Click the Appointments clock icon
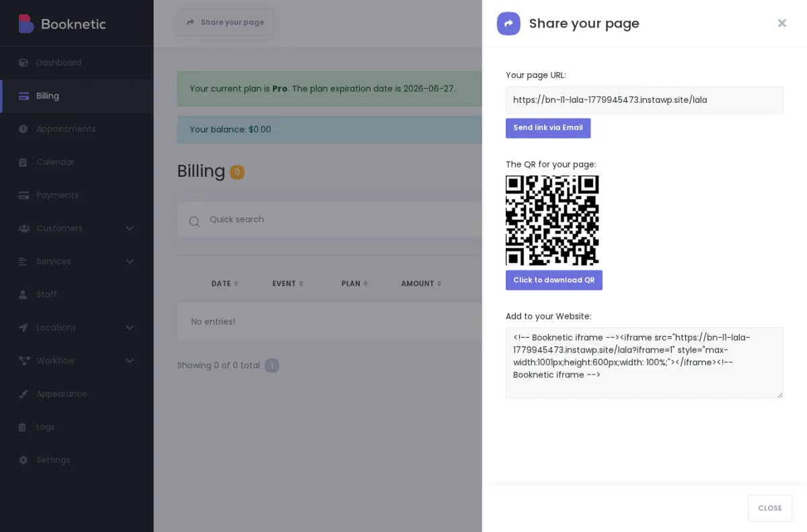The width and height of the screenshot is (807, 532). (x=24, y=128)
